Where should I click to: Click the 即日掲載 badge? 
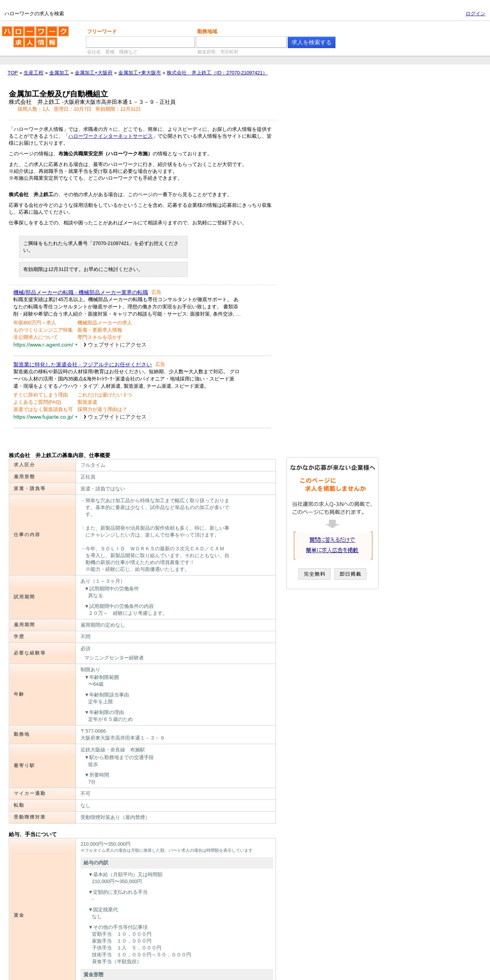tap(350, 574)
